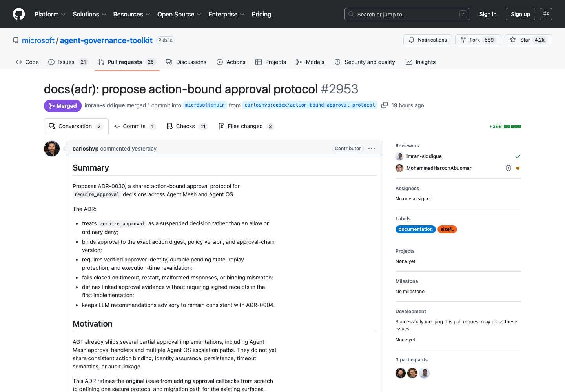
Task: Go to the microsoft organization page
Action: tap(38, 40)
